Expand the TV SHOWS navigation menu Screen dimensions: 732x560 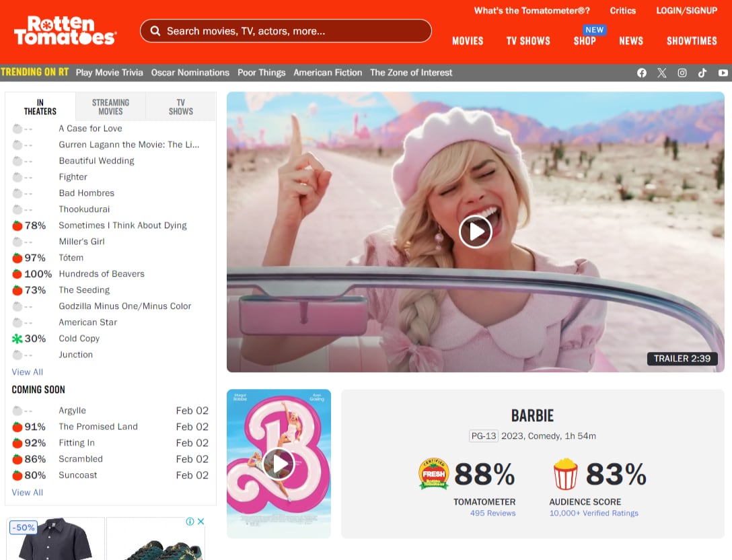(x=528, y=41)
